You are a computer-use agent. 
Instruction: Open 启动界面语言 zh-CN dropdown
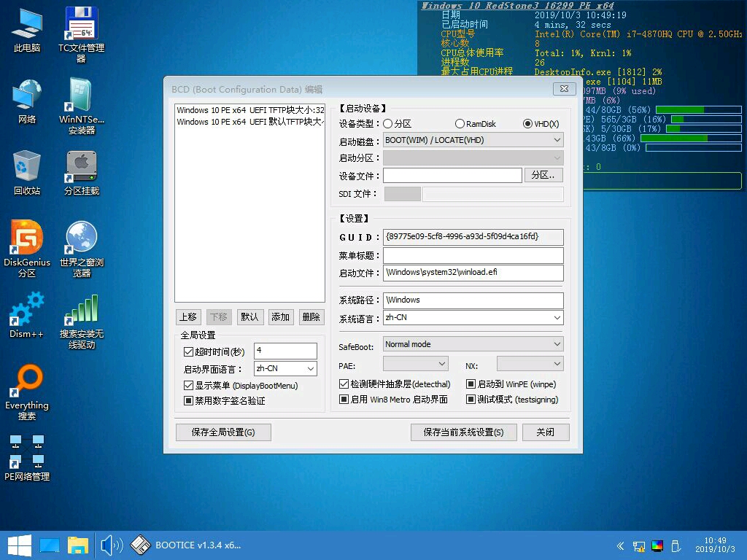(x=285, y=368)
